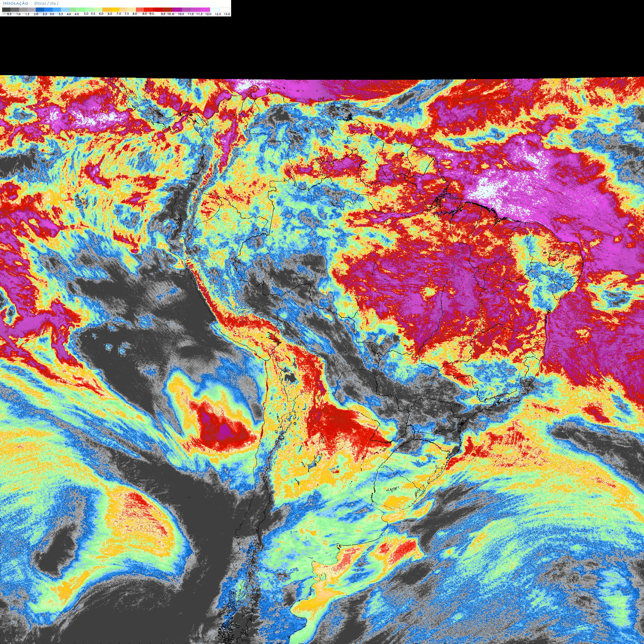Click the '1.0' legend value
Screen dimensions: 644x644
(x=18, y=14)
